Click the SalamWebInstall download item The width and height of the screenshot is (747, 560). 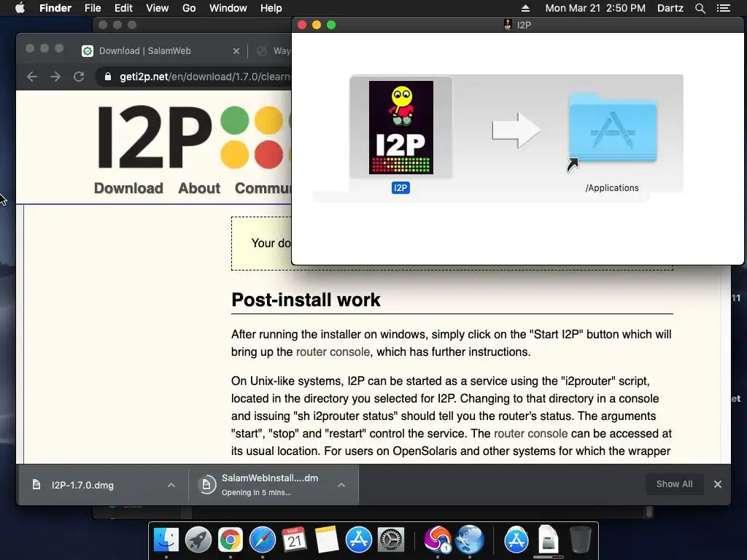[x=274, y=485]
